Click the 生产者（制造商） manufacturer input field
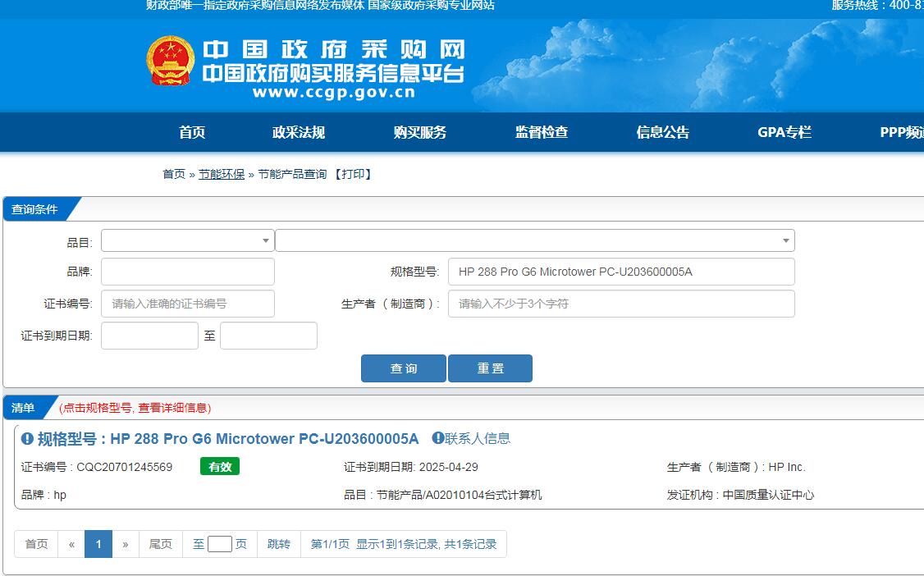 click(x=620, y=304)
